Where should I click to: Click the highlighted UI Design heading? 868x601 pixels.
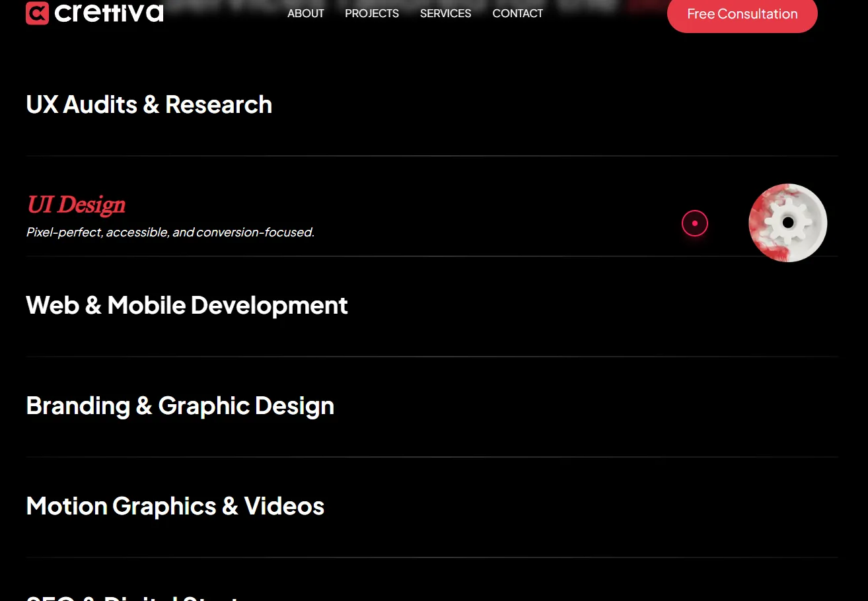point(76,205)
